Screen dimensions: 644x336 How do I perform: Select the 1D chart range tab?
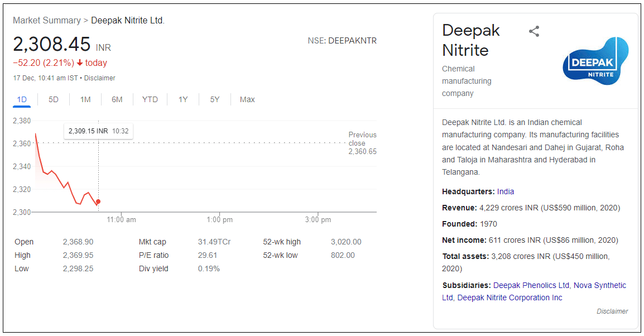22,99
